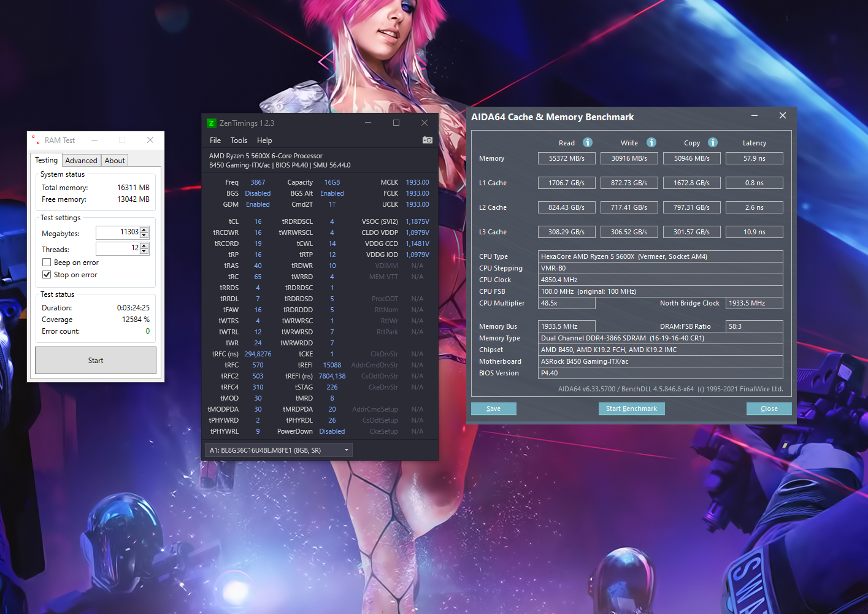Click the L1 Cache read 1706.7 GB/s value
Viewport: 868px width, 614px height.
click(x=567, y=183)
